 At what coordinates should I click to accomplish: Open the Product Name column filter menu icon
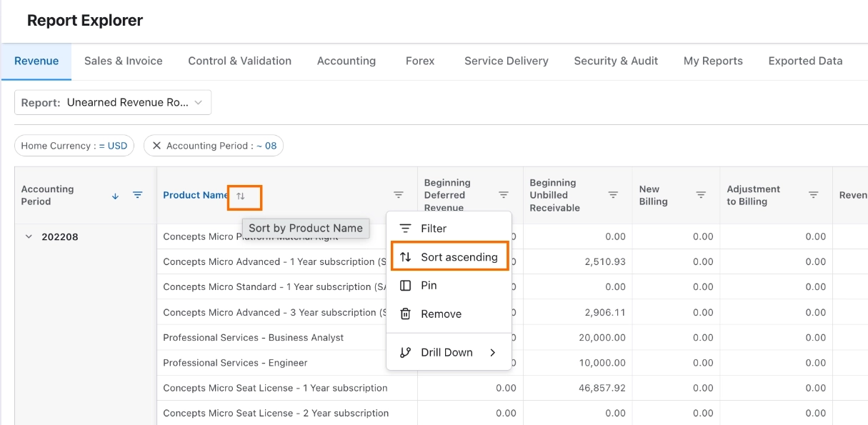point(399,195)
